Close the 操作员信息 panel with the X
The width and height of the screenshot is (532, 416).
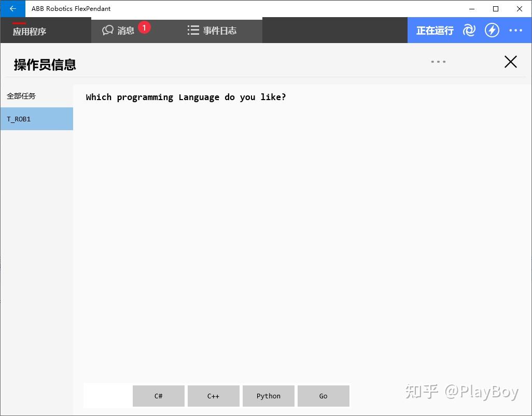(x=510, y=61)
